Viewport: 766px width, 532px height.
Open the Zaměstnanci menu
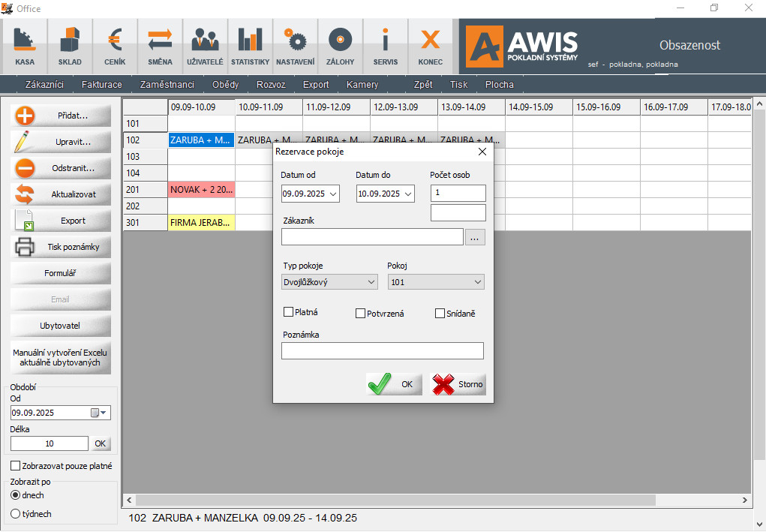(x=167, y=85)
